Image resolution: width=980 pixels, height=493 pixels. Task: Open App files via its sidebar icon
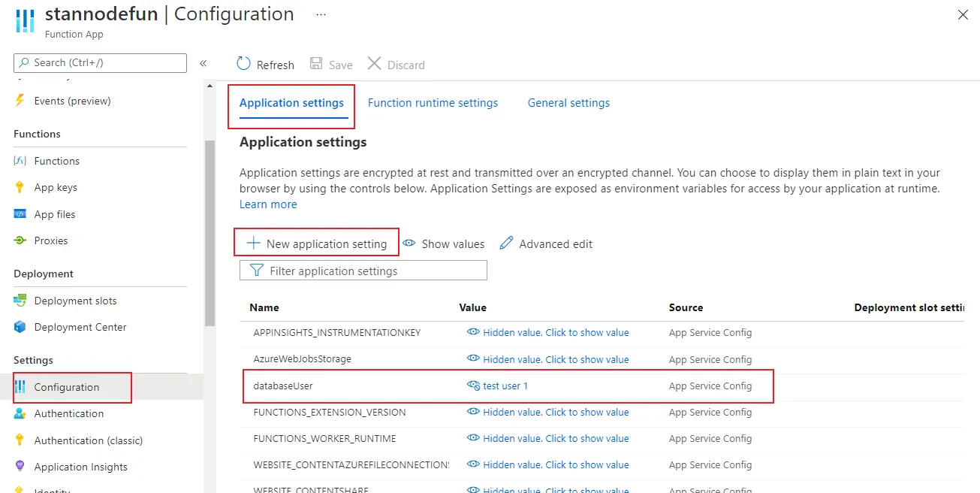point(20,214)
